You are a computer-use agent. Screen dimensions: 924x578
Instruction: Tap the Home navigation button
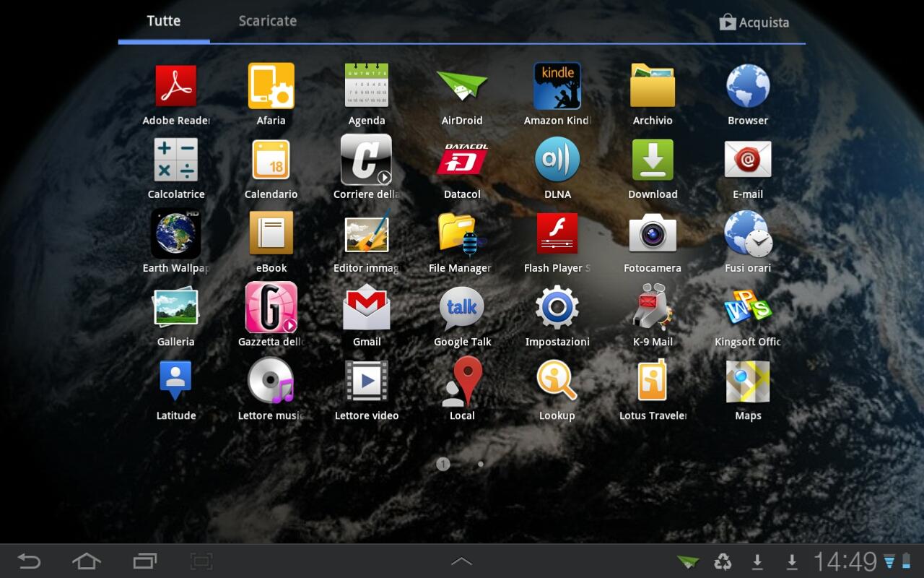click(x=86, y=561)
